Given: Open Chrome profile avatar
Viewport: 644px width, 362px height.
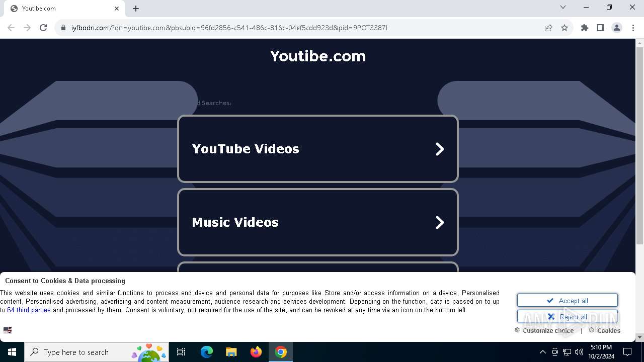Looking at the screenshot, I should [617, 28].
